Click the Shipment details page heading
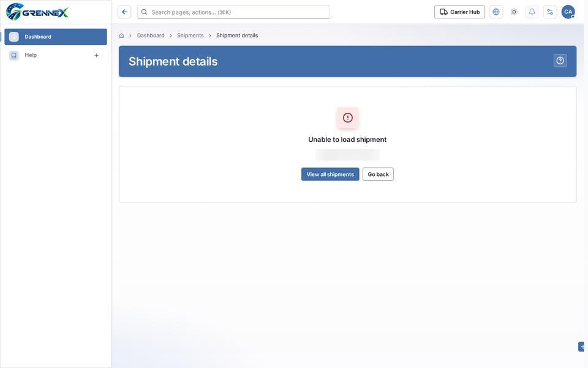This screenshot has width=588, height=368. (x=173, y=61)
